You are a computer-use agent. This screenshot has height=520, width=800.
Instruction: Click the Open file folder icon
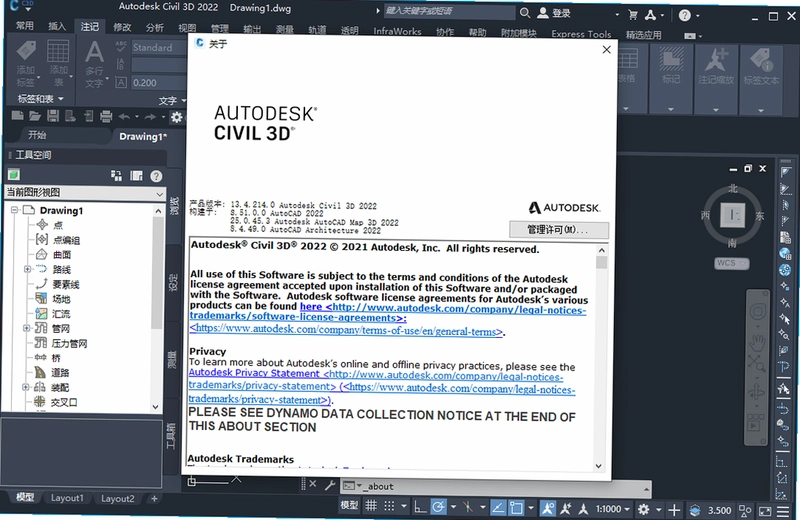pos(35,116)
